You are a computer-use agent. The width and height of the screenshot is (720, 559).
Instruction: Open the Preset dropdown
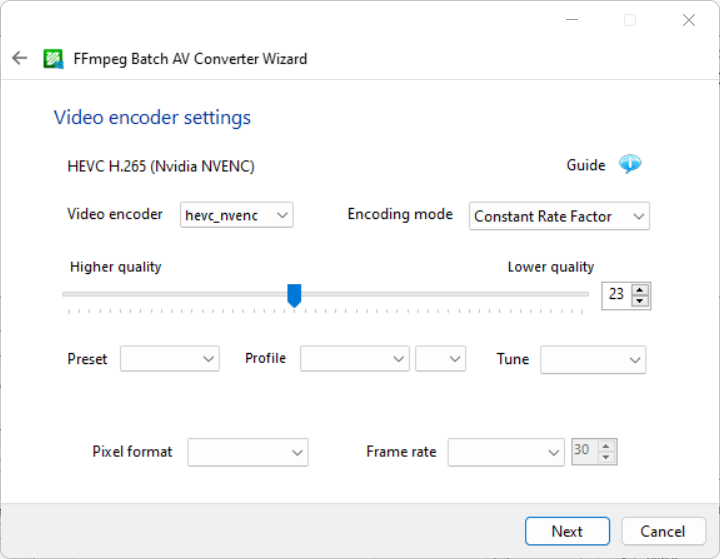pyautogui.click(x=169, y=359)
